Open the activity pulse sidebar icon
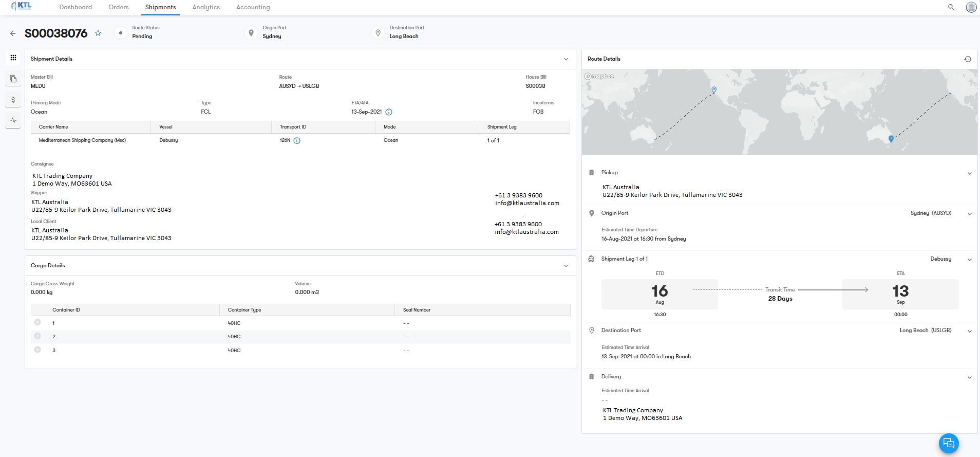The width and height of the screenshot is (980, 457). pyautogui.click(x=13, y=120)
